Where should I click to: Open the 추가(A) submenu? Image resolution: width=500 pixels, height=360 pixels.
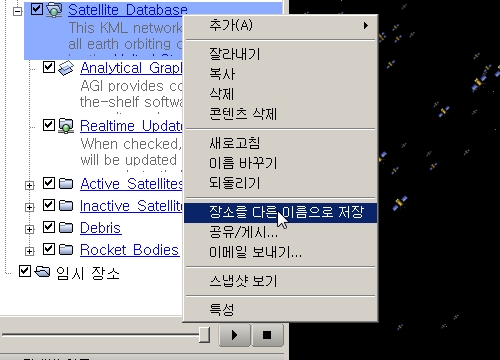tap(280, 25)
